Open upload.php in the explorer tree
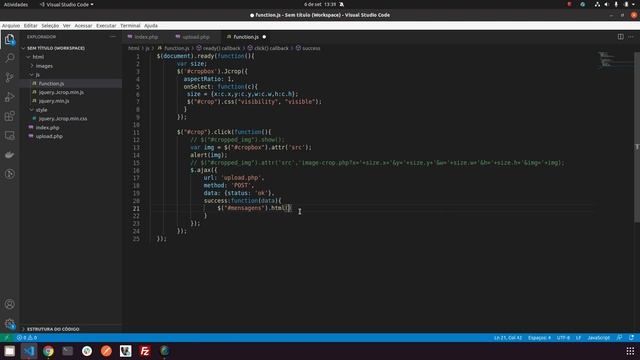The image size is (640, 360). click(x=49, y=136)
